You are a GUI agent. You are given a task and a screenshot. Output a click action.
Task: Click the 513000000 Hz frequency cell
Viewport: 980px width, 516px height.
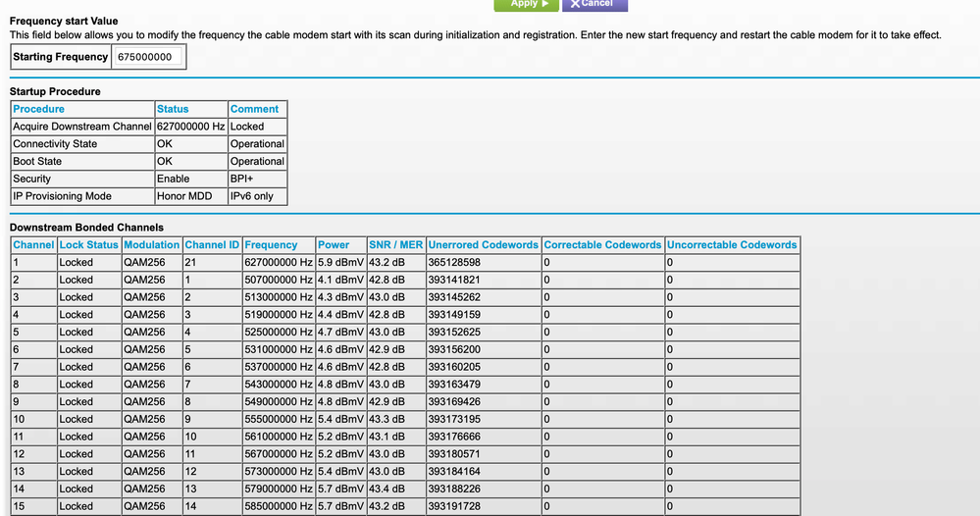click(279, 297)
